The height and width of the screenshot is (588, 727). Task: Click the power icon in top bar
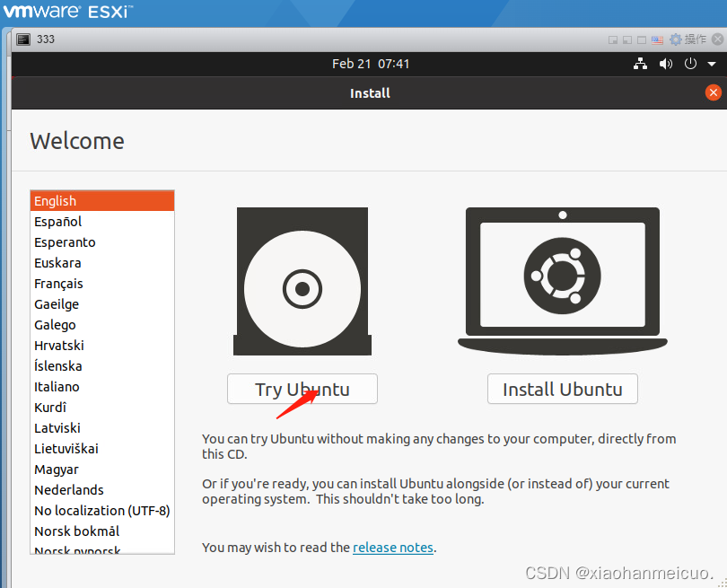(690, 64)
